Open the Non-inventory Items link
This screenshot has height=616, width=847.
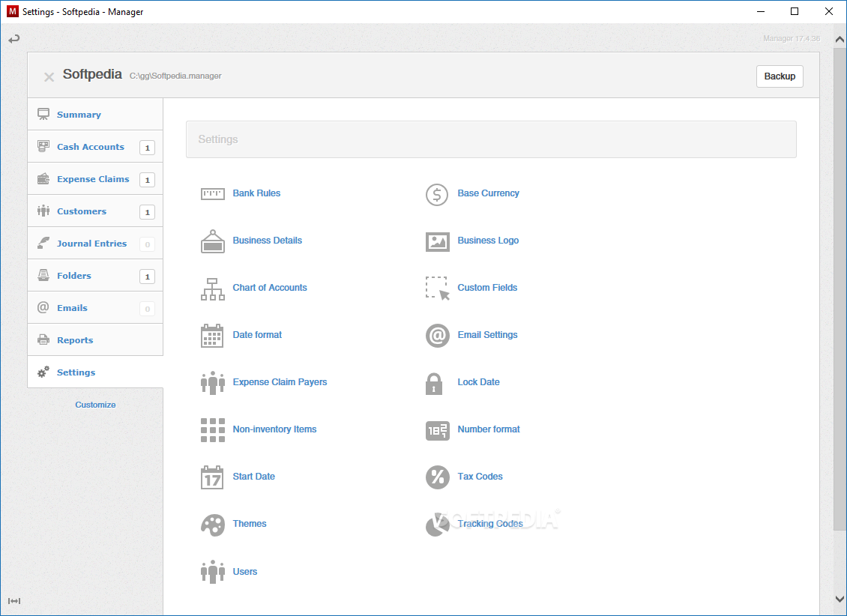(274, 429)
